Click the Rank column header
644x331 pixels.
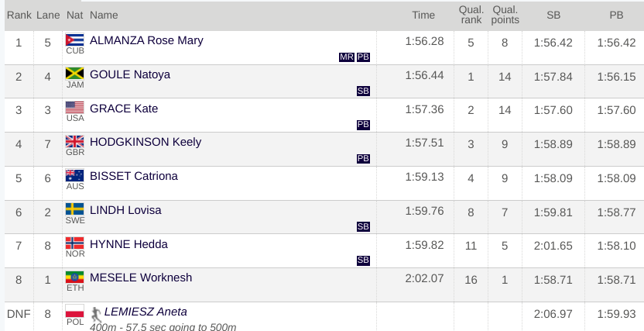pyautogui.click(x=19, y=16)
